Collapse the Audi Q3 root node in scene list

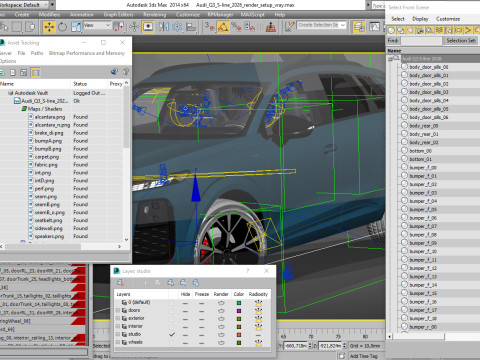pos(391,59)
